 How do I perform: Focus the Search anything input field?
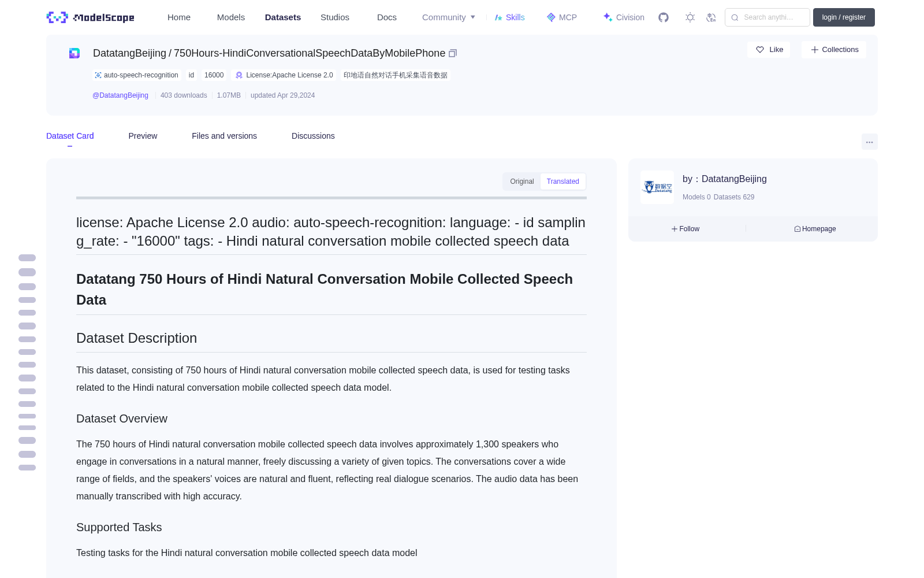tap(767, 17)
